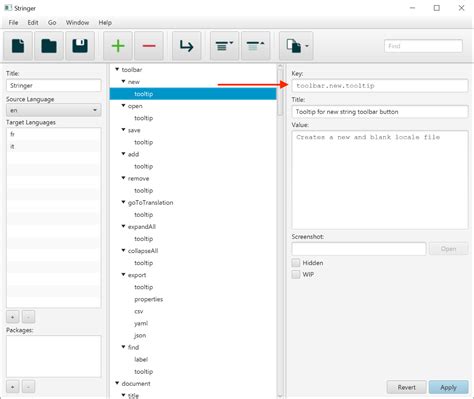
Task: Select the fr target language
Action: point(53,134)
